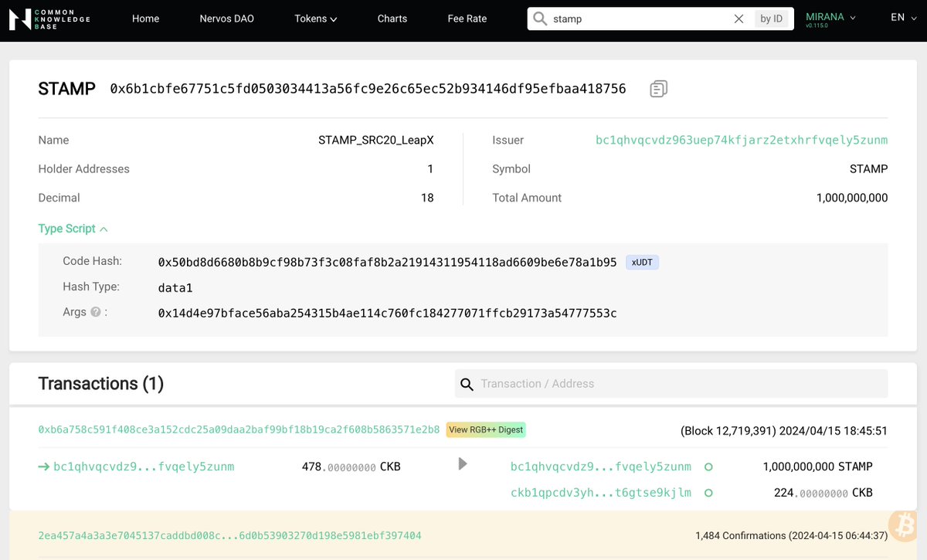The width and height of the screenshot is (927, 560).
Task: Click the magnifier in the Transactions search bar
Action: tap(467, 383)
